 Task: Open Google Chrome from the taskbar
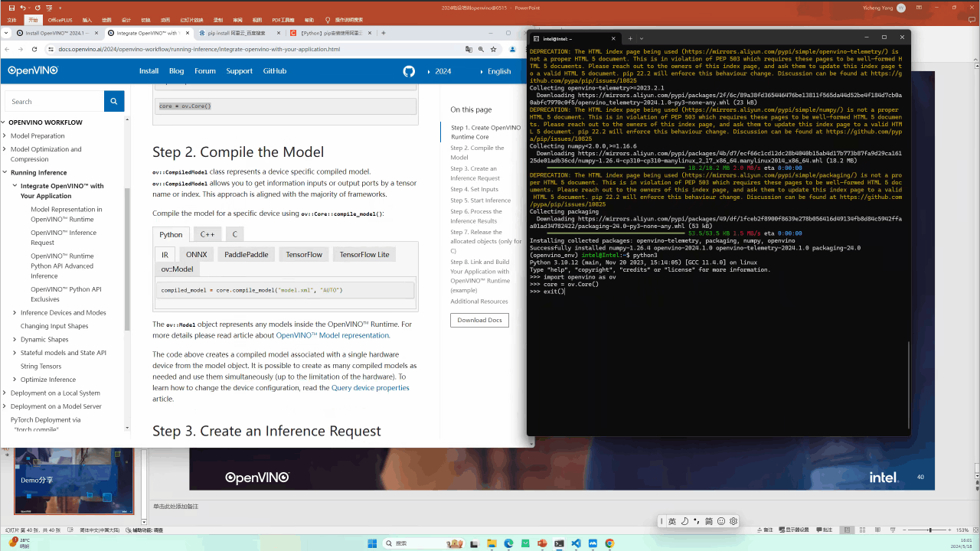click(x=609, y=543)
